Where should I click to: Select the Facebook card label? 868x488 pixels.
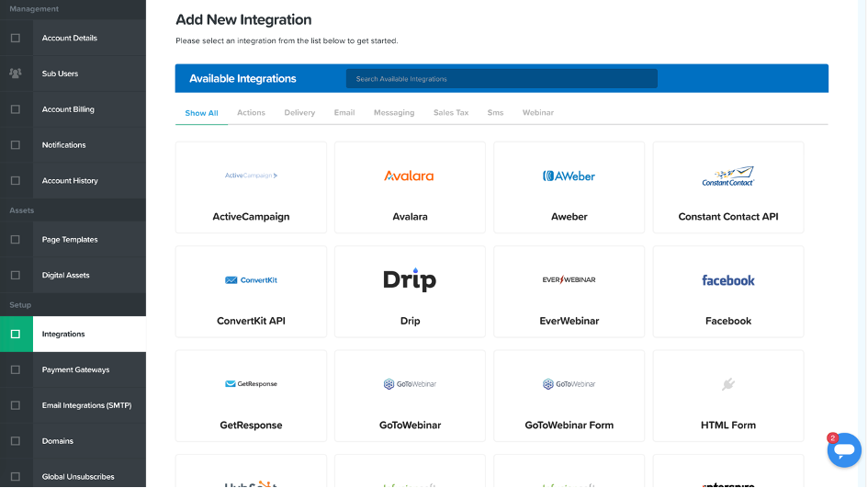pyautogui.click(x=728, y=321)
